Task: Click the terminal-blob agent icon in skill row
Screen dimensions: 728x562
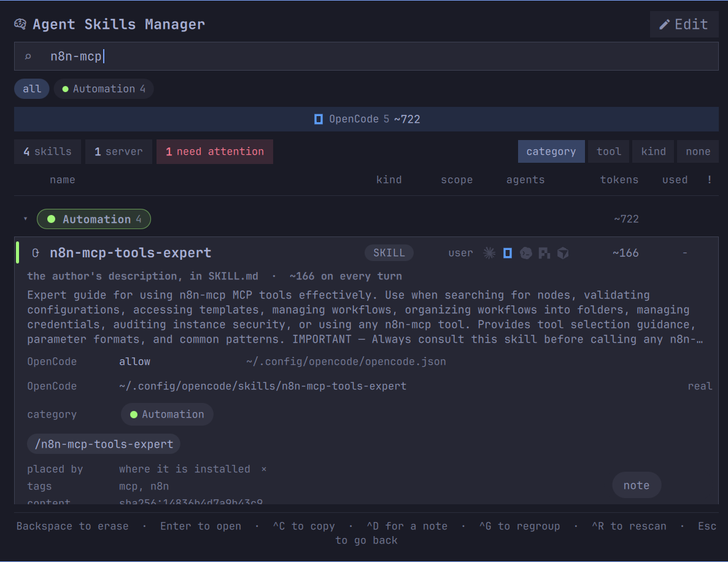Action: pyautogui.click(x=526, y=253)
